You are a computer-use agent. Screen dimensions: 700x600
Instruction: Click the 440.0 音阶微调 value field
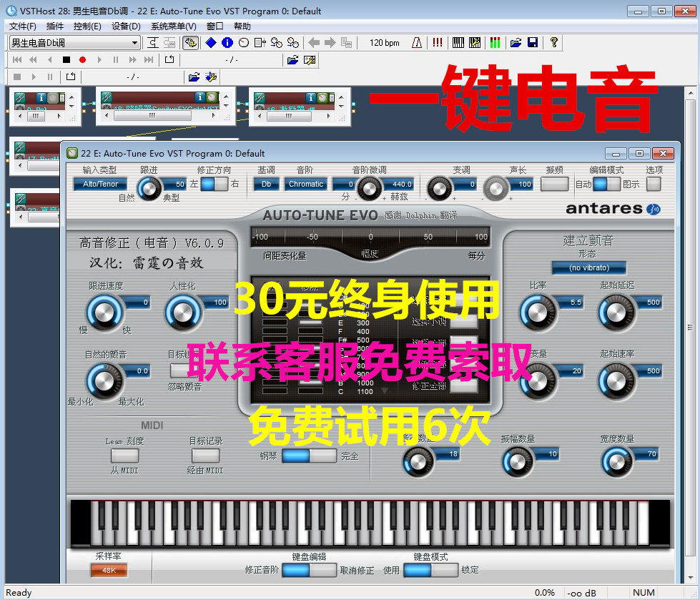coord(401,184)
